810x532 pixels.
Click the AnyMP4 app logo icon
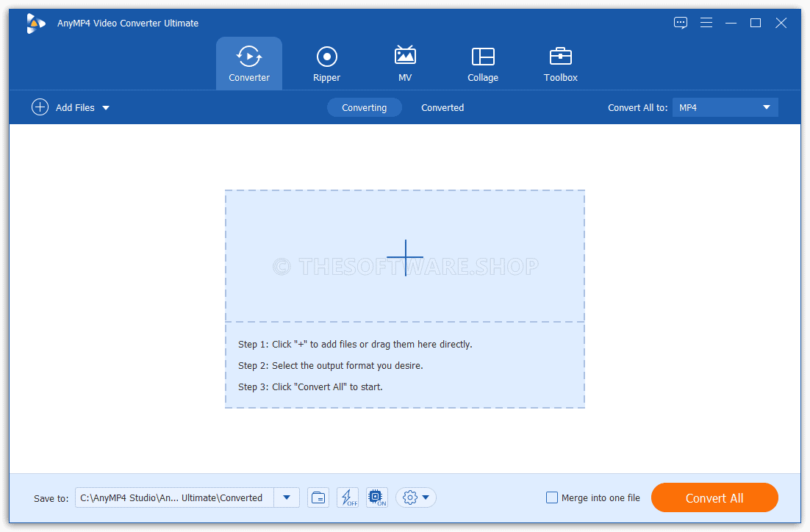click(x=35, y=24)
